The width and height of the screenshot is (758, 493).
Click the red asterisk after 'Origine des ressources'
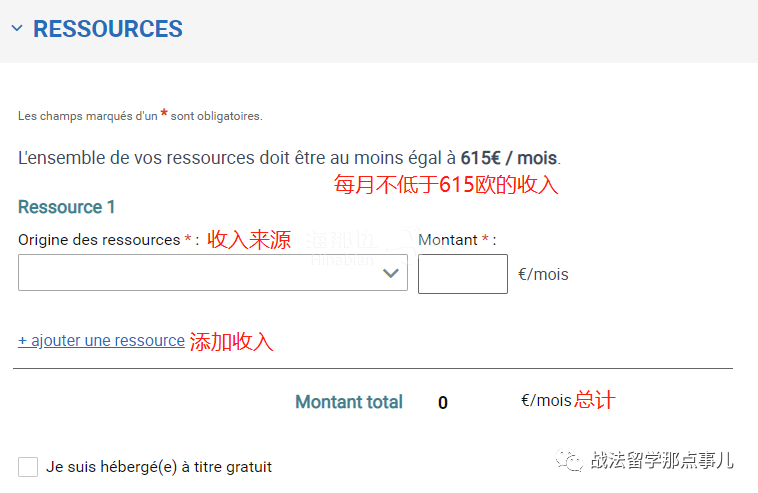[x=188, y=240]
